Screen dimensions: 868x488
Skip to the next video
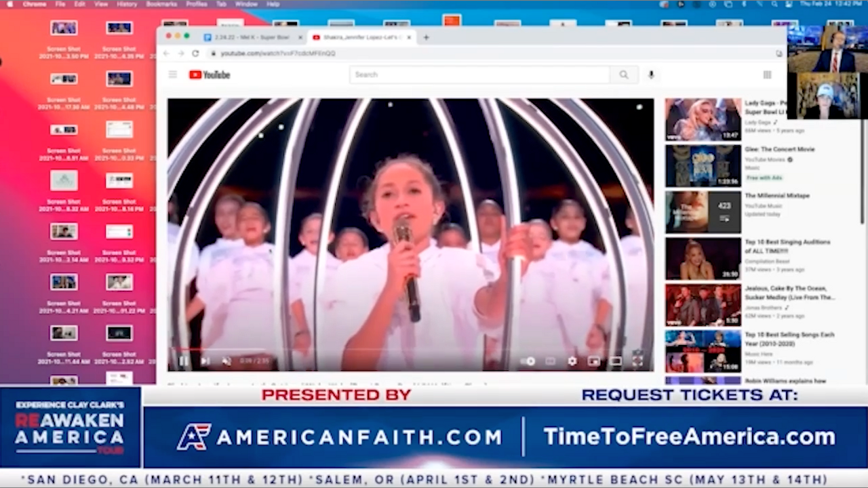click(x=205, y=361)
